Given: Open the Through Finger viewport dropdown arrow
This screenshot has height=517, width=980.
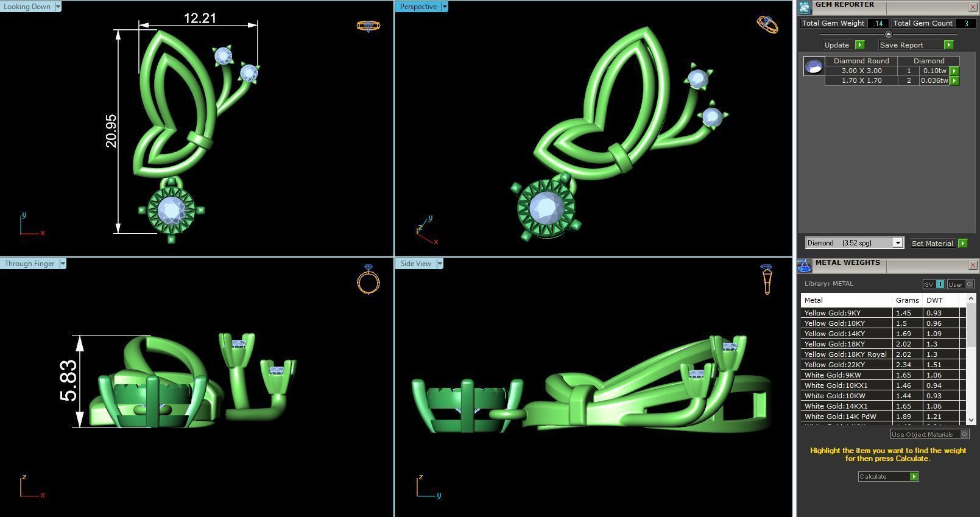Looking at the screenshot, I should click(62, 264).
